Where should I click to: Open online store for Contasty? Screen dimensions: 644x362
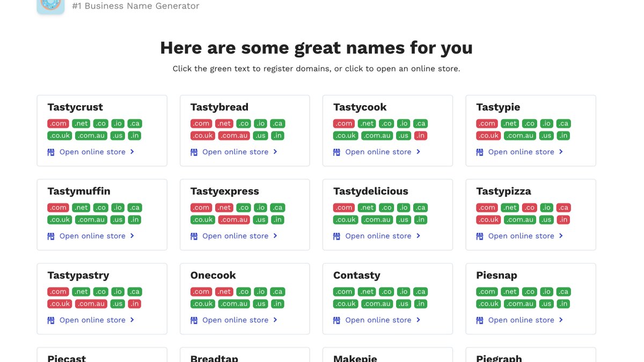(377, 320)
